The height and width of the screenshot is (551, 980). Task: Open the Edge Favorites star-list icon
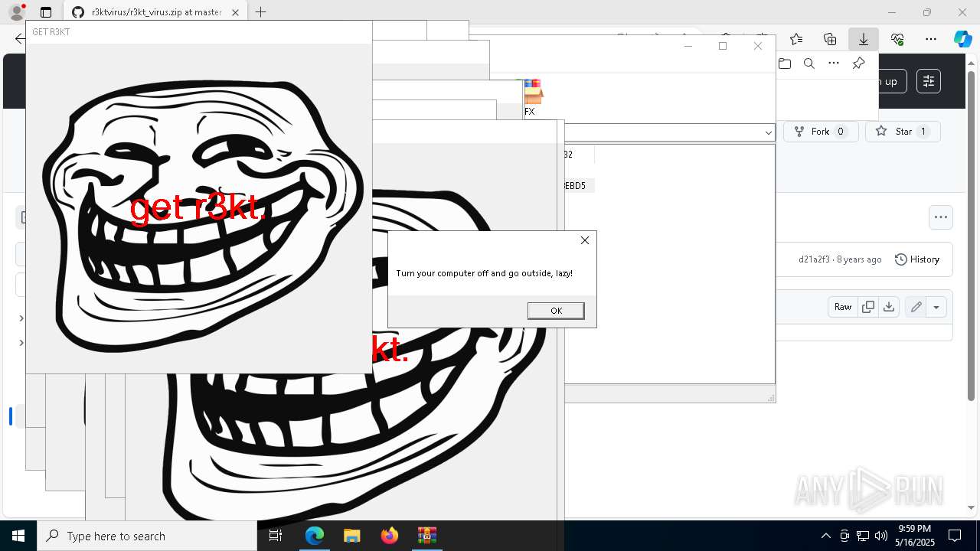click(x=796, y=39)
